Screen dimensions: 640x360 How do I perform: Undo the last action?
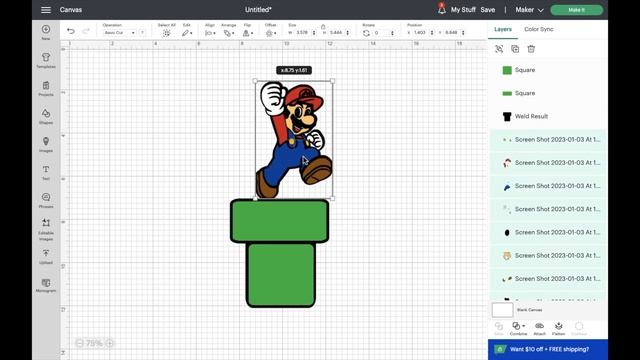(71, 31)
